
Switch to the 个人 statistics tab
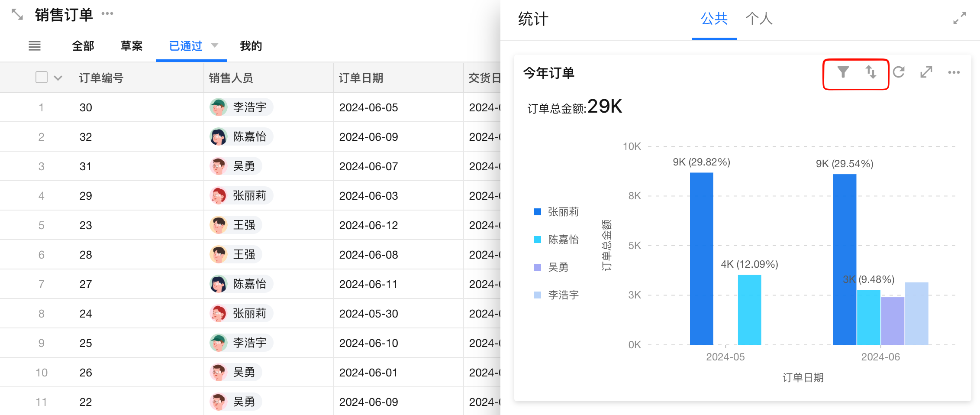[759, 19]
